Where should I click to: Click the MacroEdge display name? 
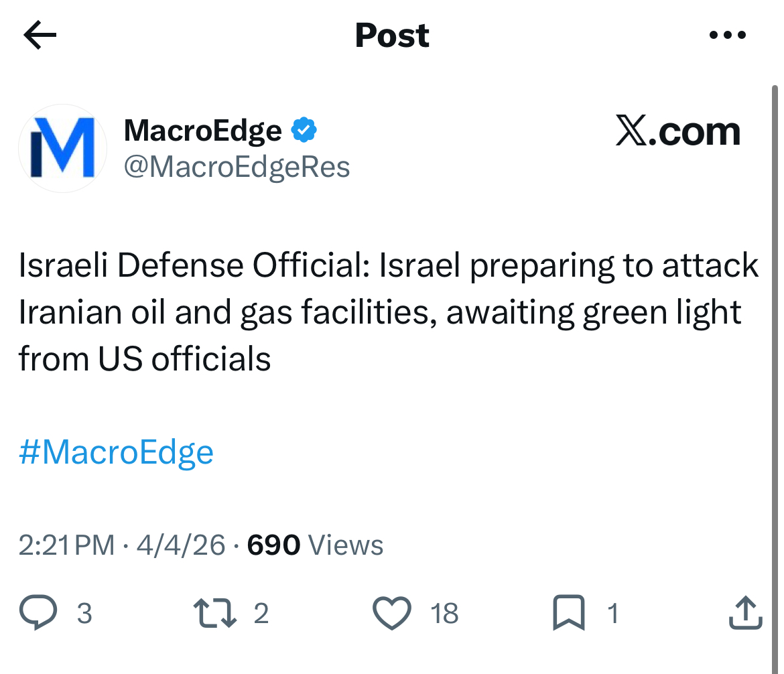202,131
